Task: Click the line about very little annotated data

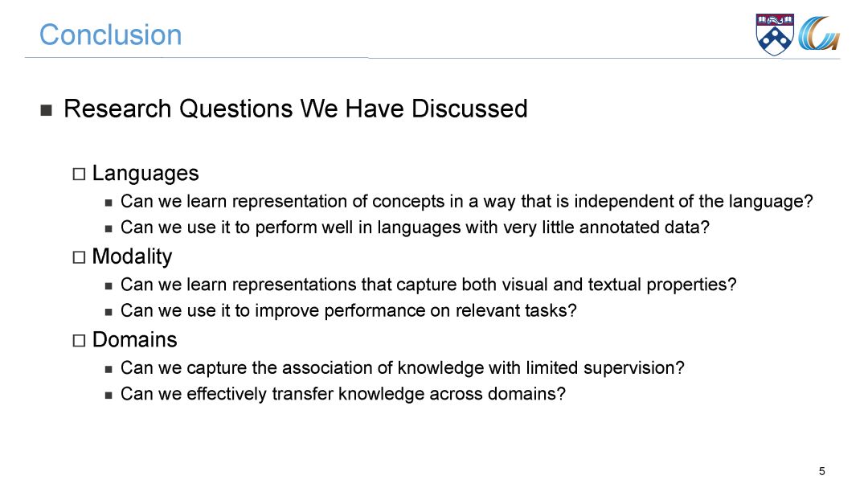Action: tap(416, 227)
